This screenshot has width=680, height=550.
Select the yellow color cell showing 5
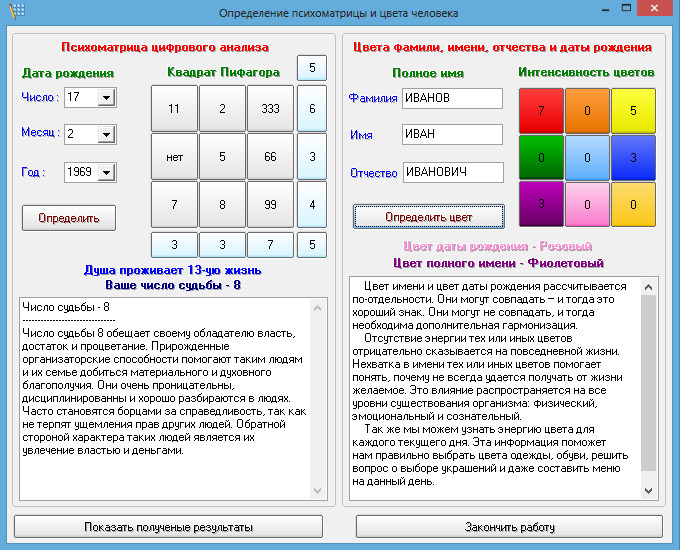pyautogui.click(x=633, y=111)
